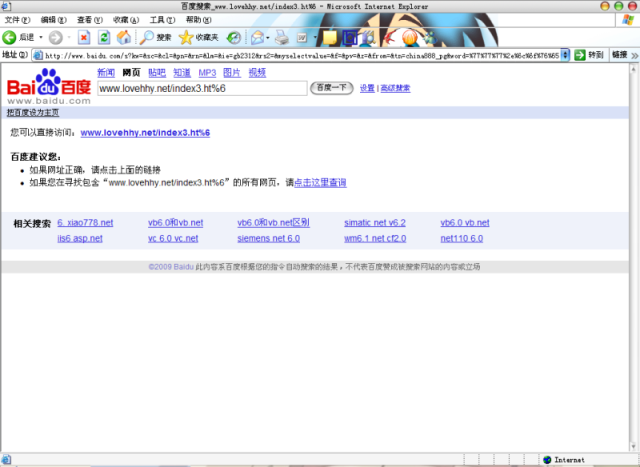
Task: Expand the Edit icon dropdown arrow
Action: (315, 38)
